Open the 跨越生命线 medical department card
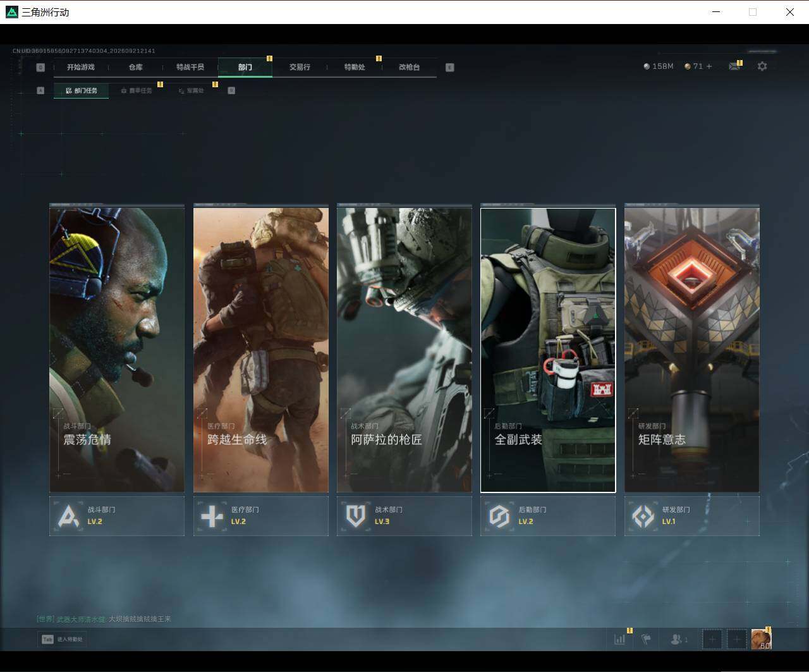The width and height of the screenshot is (809, 672). [x=260, y=350]
